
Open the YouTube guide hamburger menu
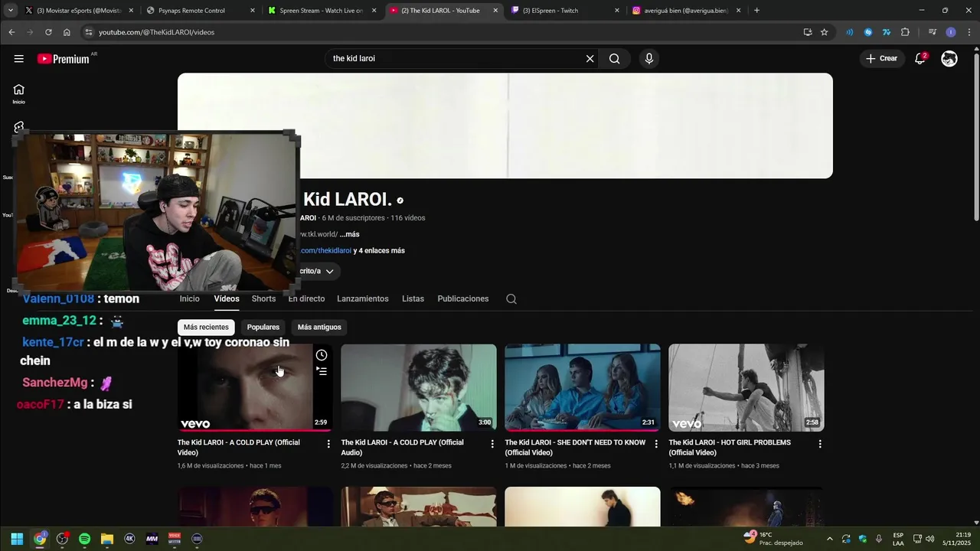pyautogui.click(x=18, y=59)
